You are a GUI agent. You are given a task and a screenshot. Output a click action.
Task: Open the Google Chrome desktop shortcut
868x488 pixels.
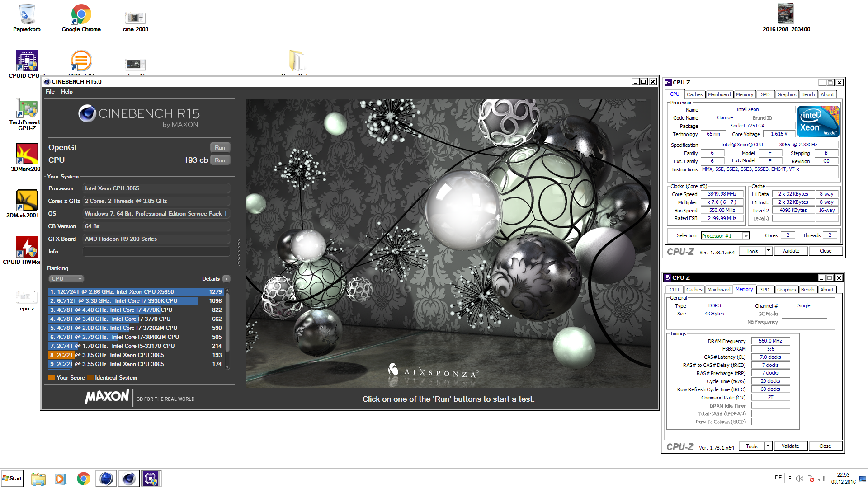[81, 18]
